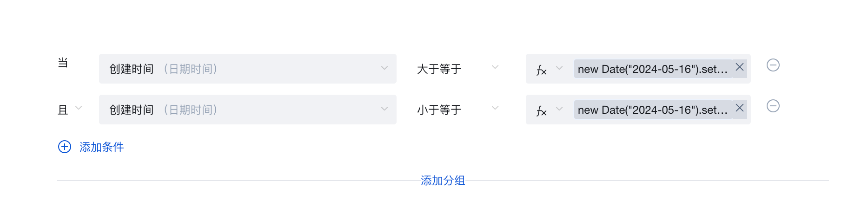Click the fx formula icon in second row
The width and height of the screenshot is (868, 201).
click(x=541, y=110)
